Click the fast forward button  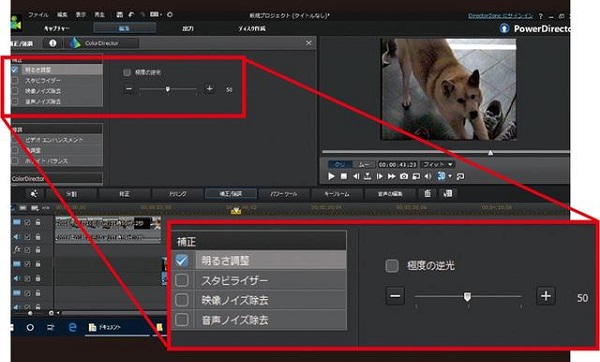click(391, 176)
